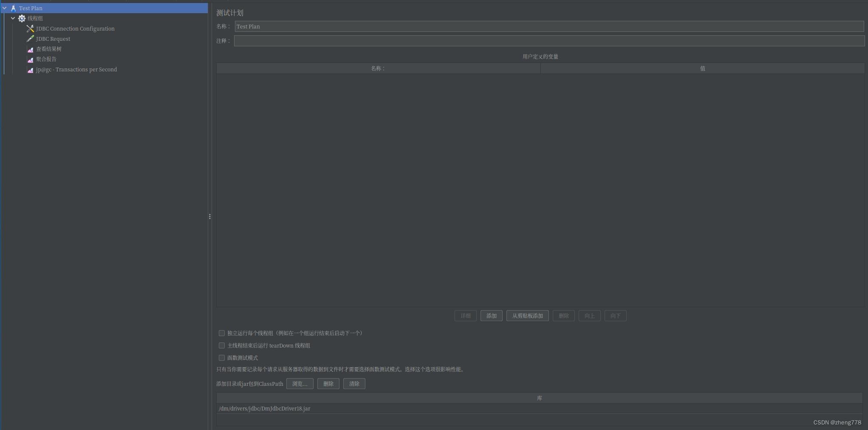
Task: Select JDBC Request in tree
Action: (x=53, y=39)
